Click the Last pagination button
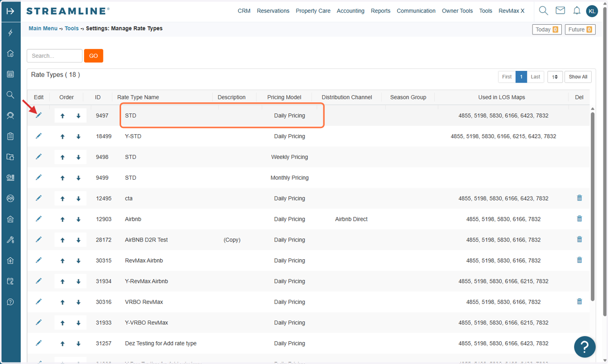Image resolution: width=608 pixels, height=364 pixels. click(536, 77)
